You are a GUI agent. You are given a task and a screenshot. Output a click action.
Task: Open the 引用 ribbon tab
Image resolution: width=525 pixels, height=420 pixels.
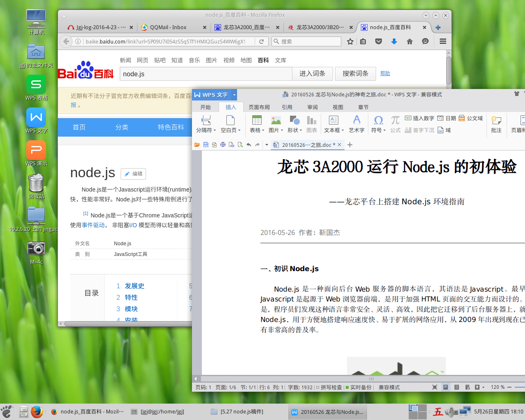(x=287, y=107)
